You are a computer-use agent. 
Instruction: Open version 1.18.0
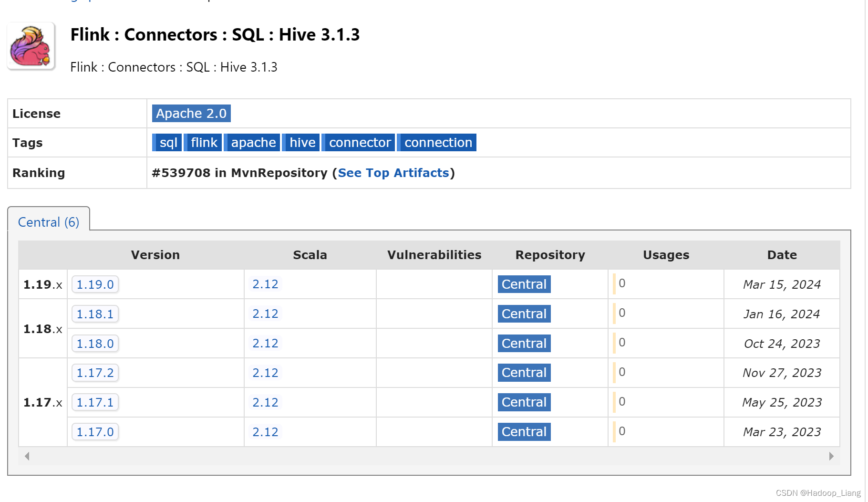click(x=95, y=344)
